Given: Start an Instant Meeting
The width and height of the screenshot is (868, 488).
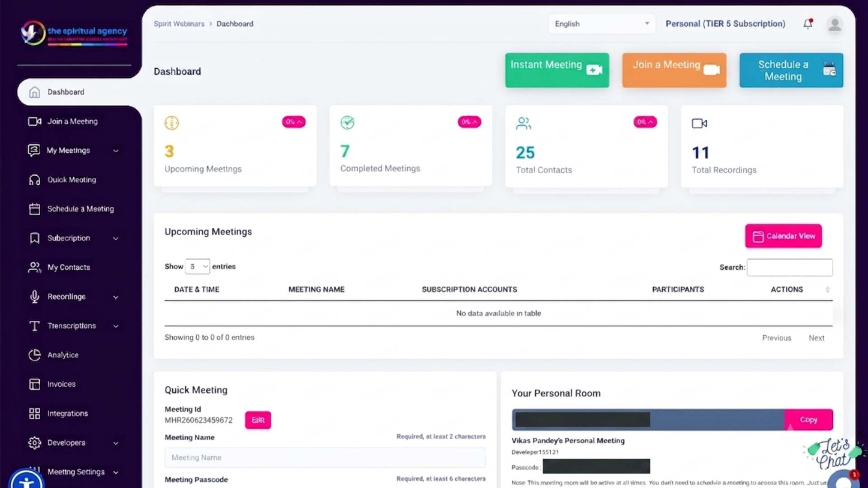Looking at the screenshot, I should tap(557, 70).
